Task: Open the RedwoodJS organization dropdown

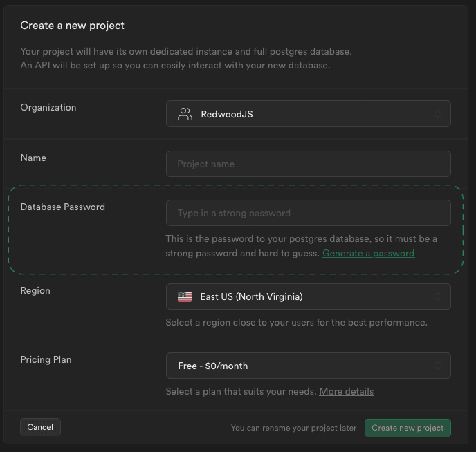Action: pos(308,114)
